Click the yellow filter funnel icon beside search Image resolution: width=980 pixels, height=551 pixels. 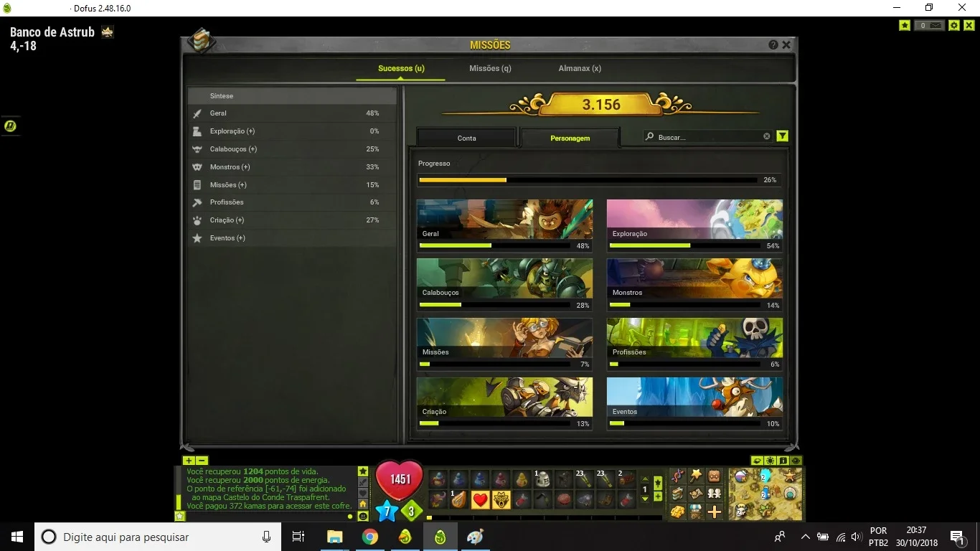click(x=783, y=136)
